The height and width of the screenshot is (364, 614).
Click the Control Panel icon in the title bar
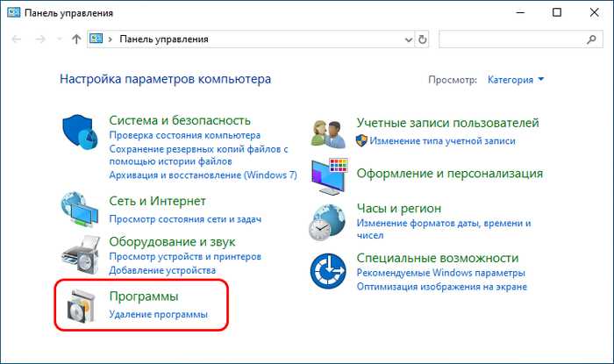14,12
